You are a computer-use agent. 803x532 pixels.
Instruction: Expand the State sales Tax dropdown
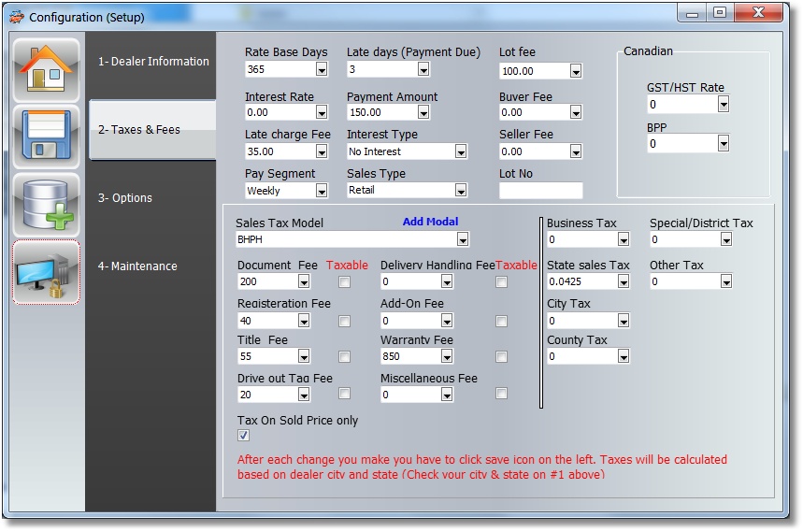[x=623, y=281]
